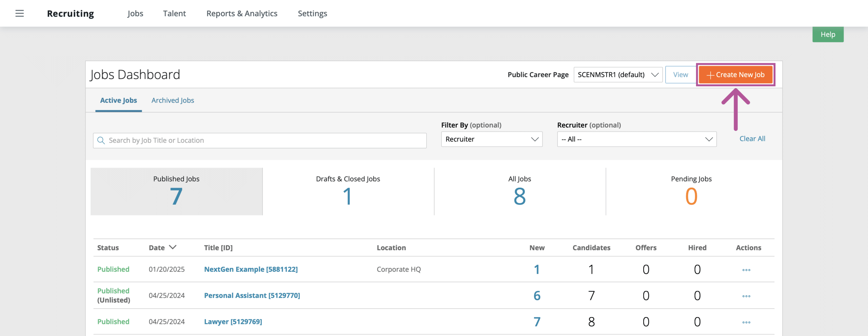Click the search magnifier icon
Screen dimensions: 868x336
click(101, 141)
